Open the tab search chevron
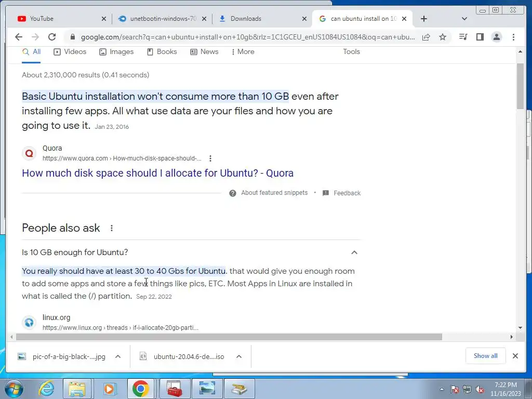 point(464,19)
